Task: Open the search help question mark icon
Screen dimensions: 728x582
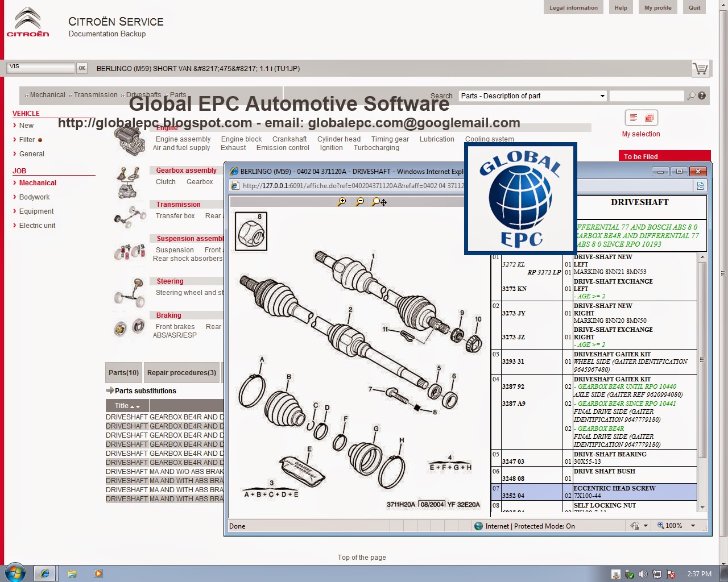Action: pos(702,96)
